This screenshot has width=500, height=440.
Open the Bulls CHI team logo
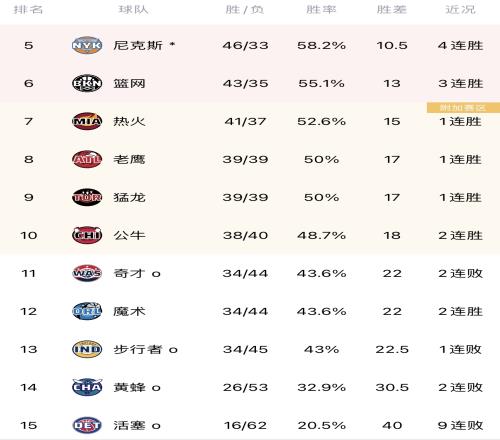coord(87,235)
